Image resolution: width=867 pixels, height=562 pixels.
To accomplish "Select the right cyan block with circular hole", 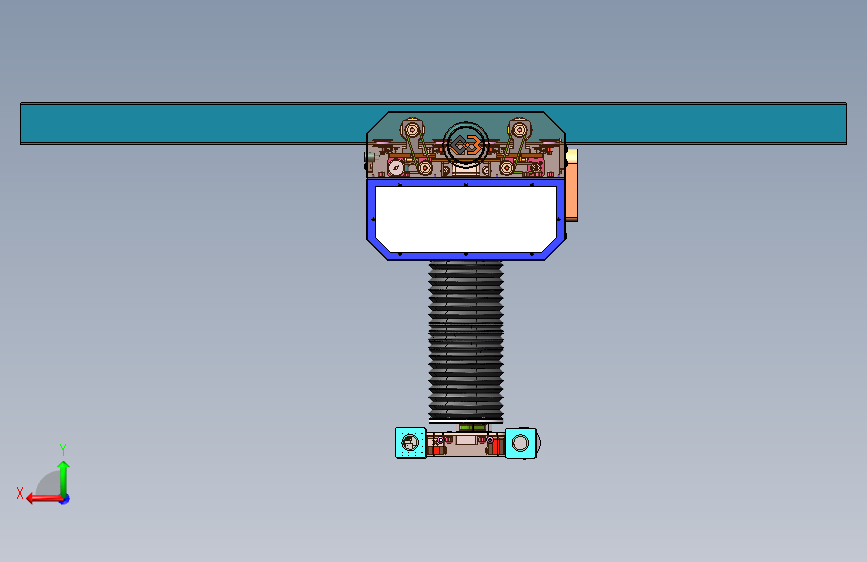I will pyautogui.click(x=521, y=443).
